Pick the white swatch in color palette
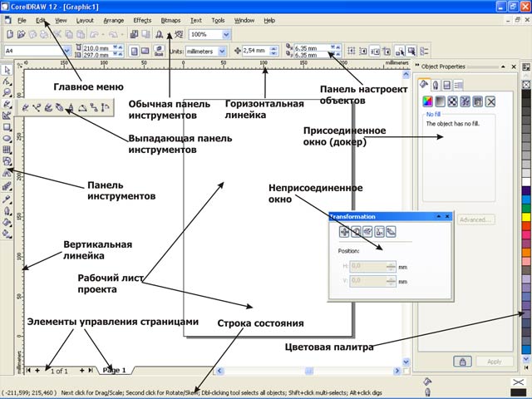The image size is (532, 399). point(526,181)
